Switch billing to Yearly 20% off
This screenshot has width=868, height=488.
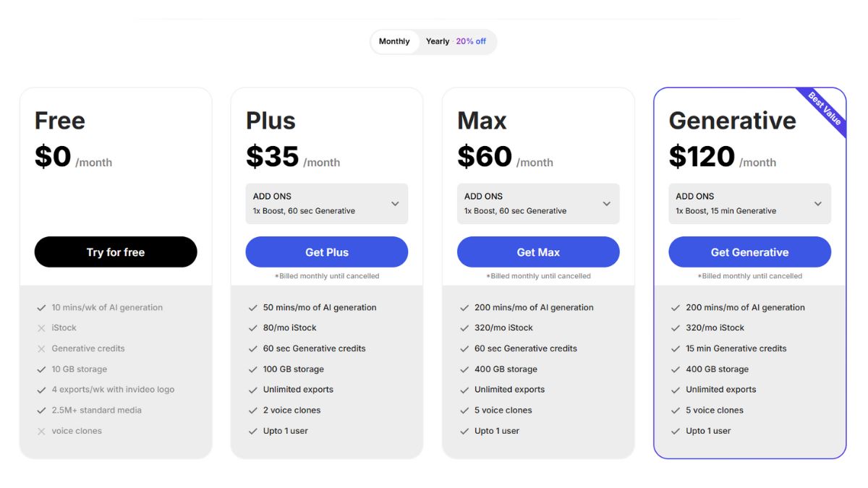(456, 41)
